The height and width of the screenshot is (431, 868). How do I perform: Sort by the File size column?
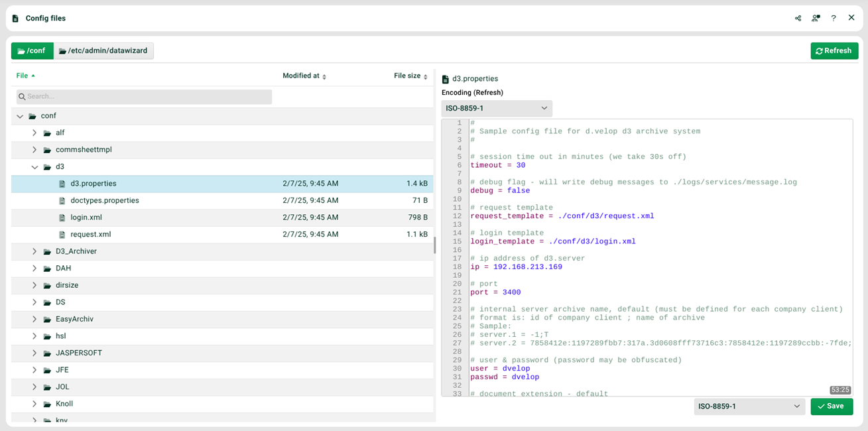pyautogui.click(x=410, y=76)
